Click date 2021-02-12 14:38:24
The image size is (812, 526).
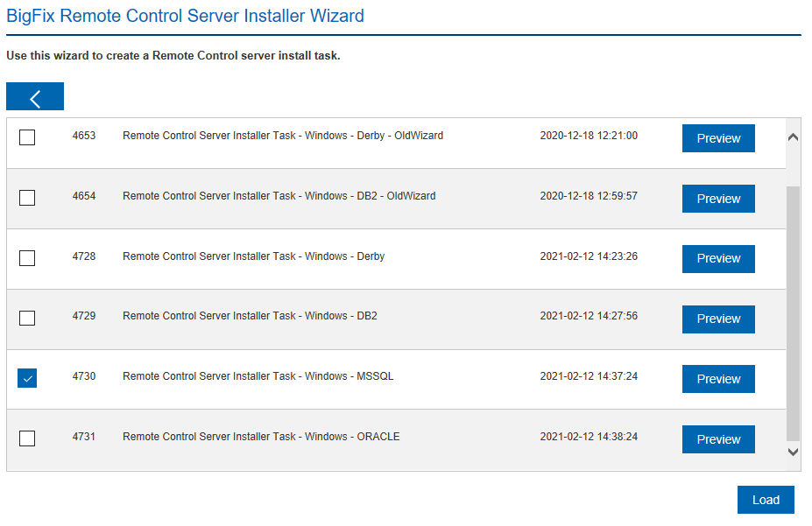(x=589, y=437)
